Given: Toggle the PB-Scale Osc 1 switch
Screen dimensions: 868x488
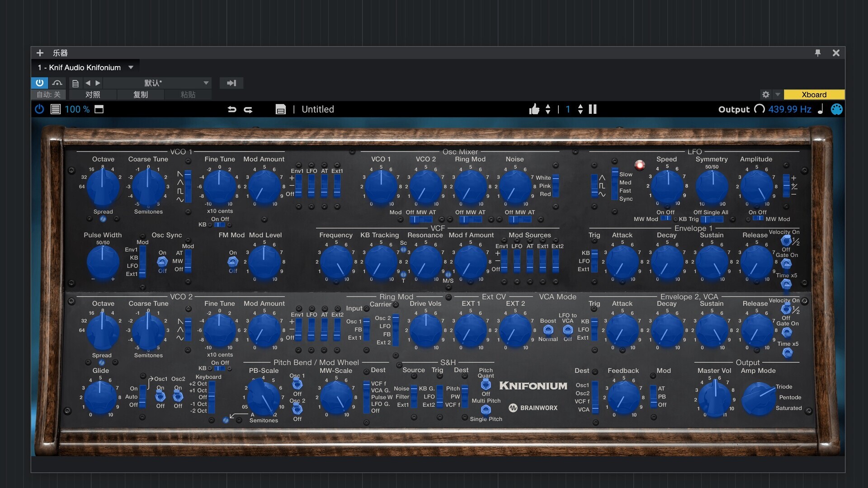Looking at the screenshot, I should click(x=297, y=384).
